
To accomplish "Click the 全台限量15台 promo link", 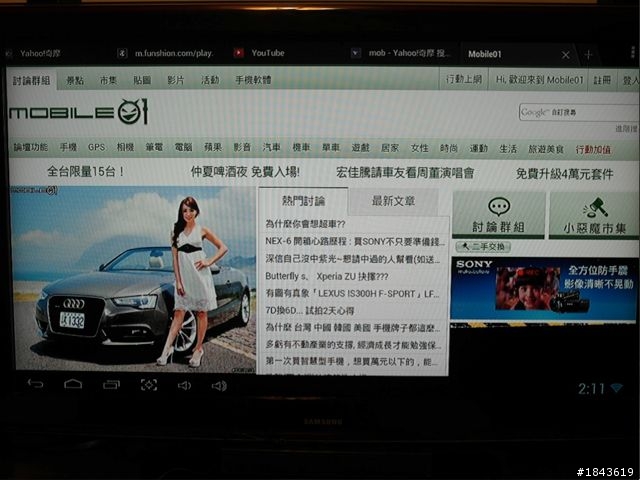I will pos(86,171).
